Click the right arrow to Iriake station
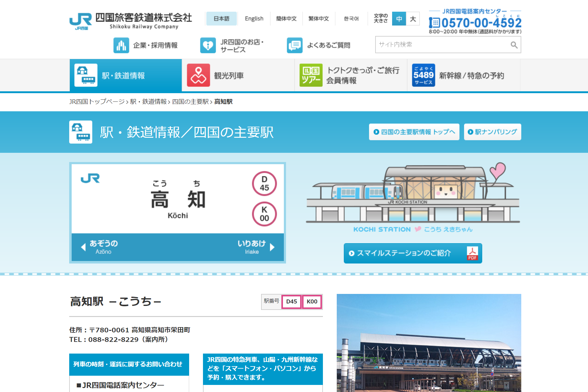The height and width of the screenshot is (392, 588). point(272,247)
